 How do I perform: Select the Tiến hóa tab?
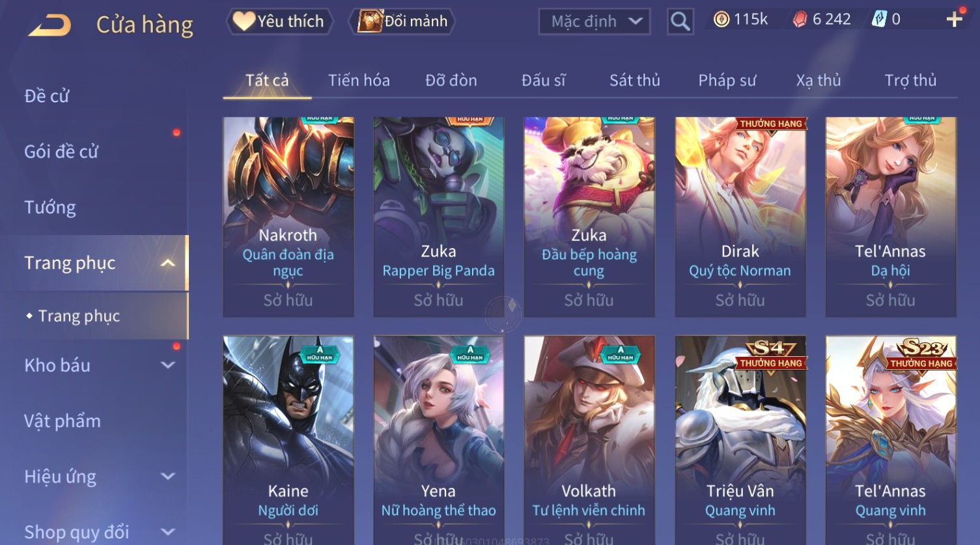[359, 80]
